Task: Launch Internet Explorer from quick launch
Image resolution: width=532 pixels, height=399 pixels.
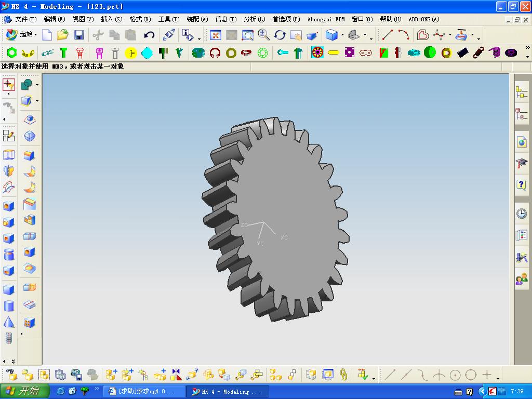Action: 60,391
